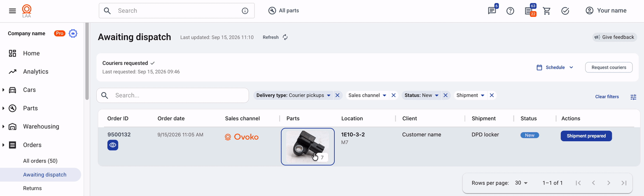Click Clear filters link
This screenshot has width=644, height=196.
(x=607, y=97)
